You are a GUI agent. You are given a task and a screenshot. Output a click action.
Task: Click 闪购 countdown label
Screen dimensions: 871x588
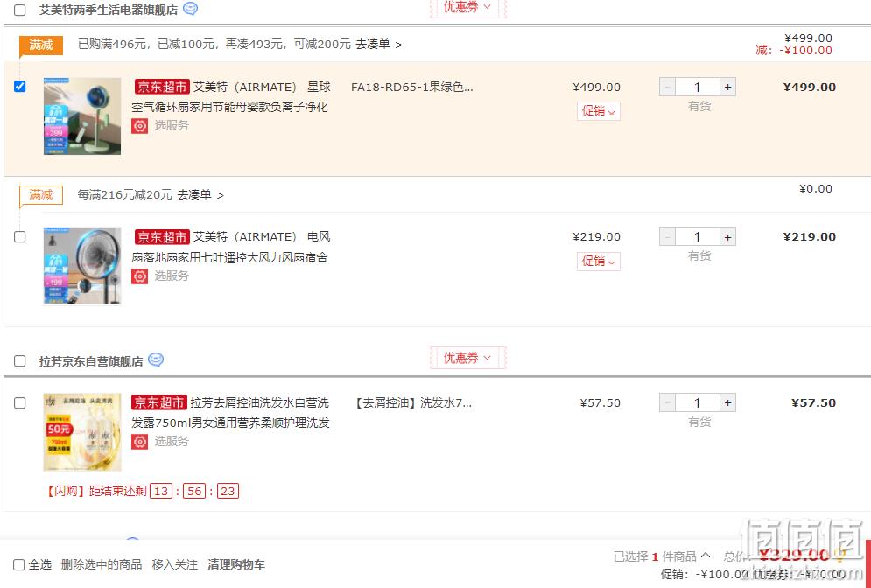point(96,491)
